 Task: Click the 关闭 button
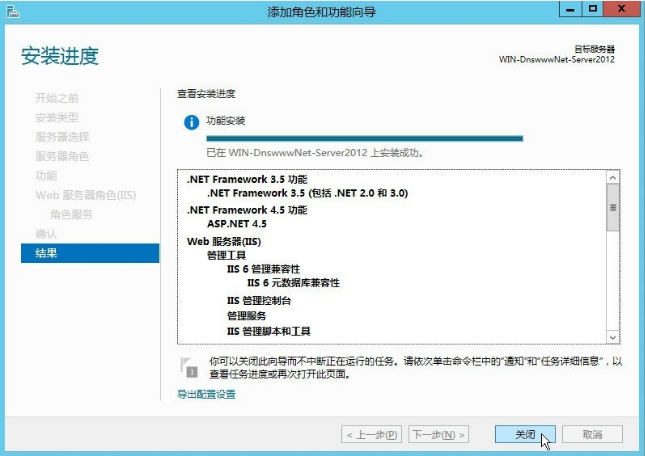(x=525, y=434)
